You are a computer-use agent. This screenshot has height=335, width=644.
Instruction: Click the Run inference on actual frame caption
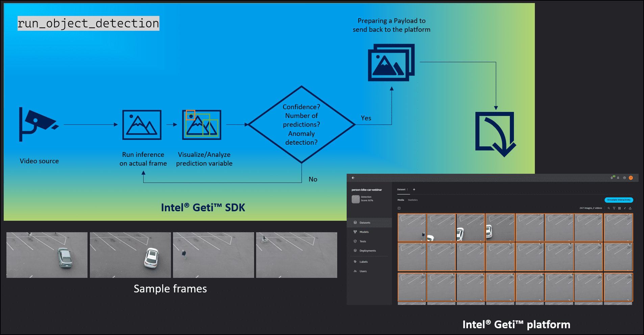point(143,159)
